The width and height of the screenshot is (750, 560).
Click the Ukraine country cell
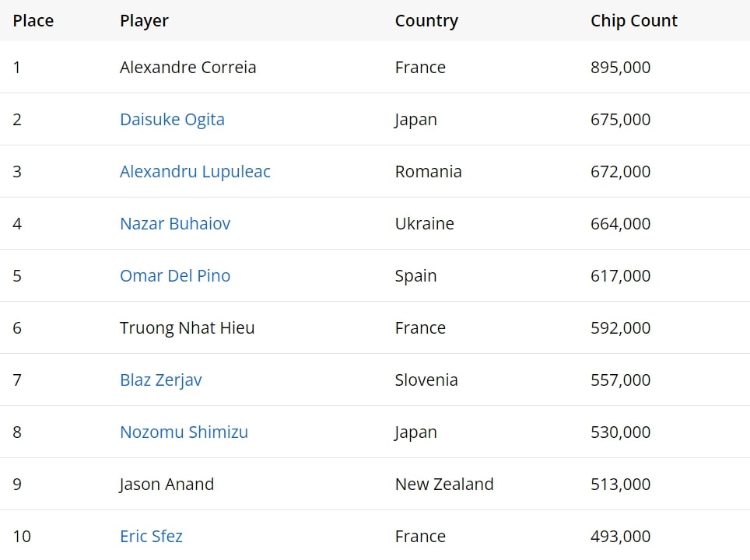tap(424, 224)
